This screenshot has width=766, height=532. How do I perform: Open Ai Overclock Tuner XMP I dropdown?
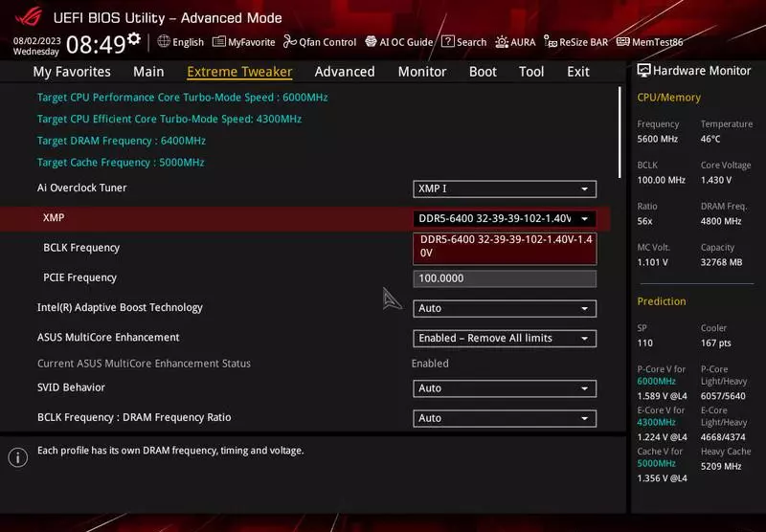[x=505, y=188]
